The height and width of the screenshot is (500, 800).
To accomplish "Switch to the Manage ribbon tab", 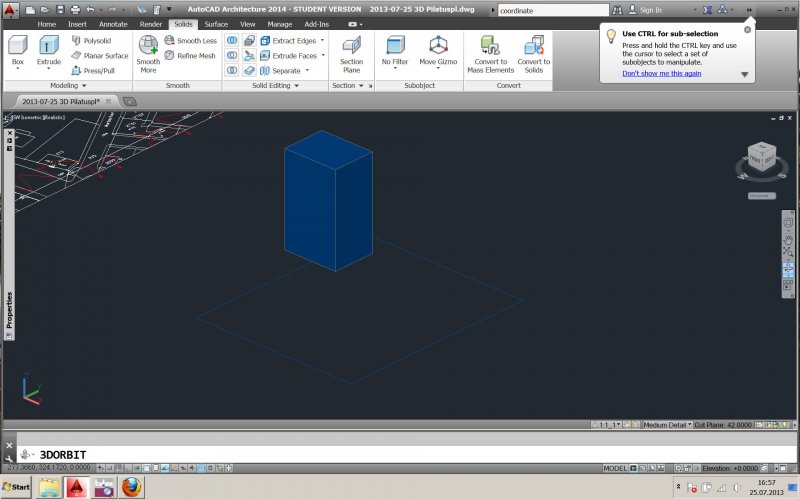I will [x=280, y=24].
